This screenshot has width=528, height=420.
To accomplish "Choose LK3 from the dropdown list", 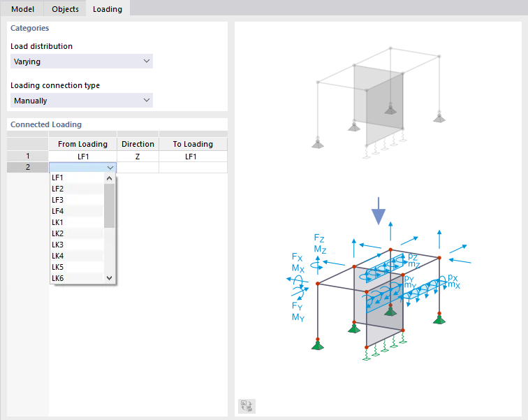I will [77, 245].
